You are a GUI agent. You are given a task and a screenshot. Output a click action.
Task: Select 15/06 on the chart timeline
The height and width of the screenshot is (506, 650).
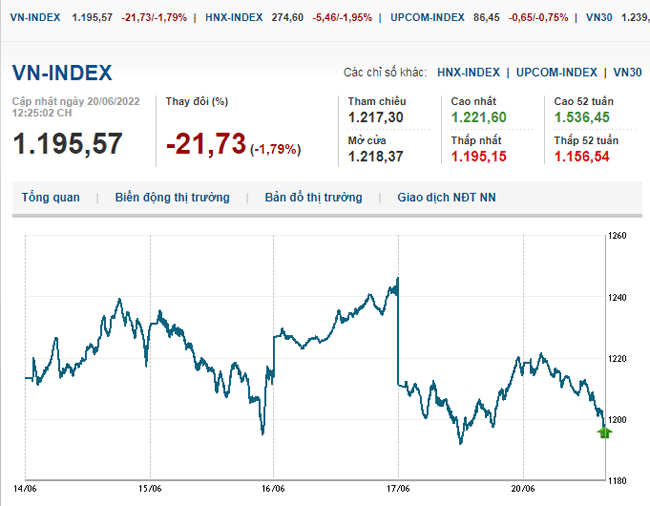pos(149,489)
